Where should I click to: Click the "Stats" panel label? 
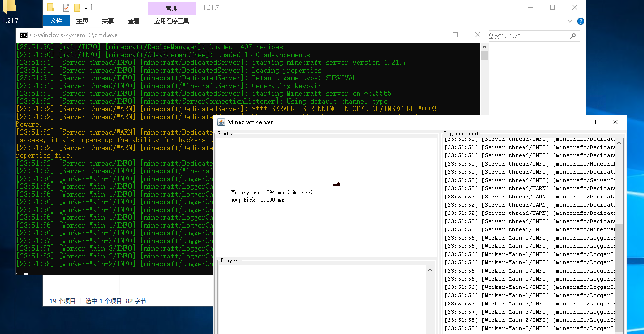point(225,133)
